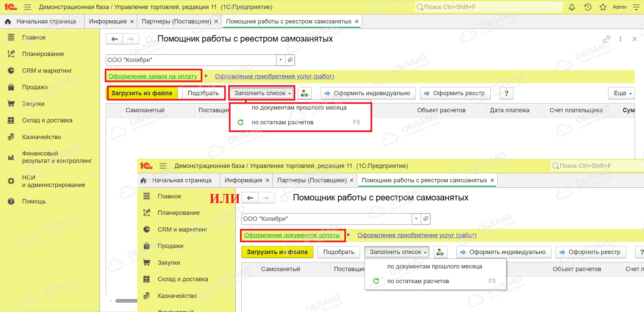This screenshot has width=644, height=312.
Task: Click the Склад и доставка grid icon in left sidebar
Action: 11,120
